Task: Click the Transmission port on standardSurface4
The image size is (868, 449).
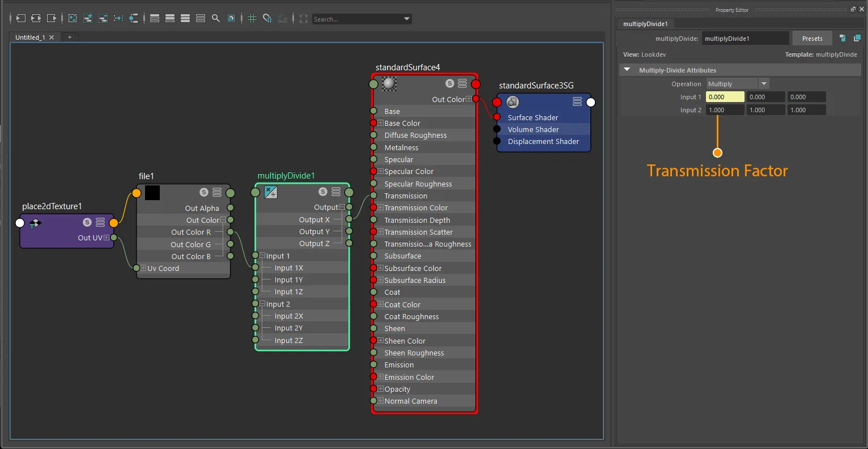Action: click(x=373, y=196)
